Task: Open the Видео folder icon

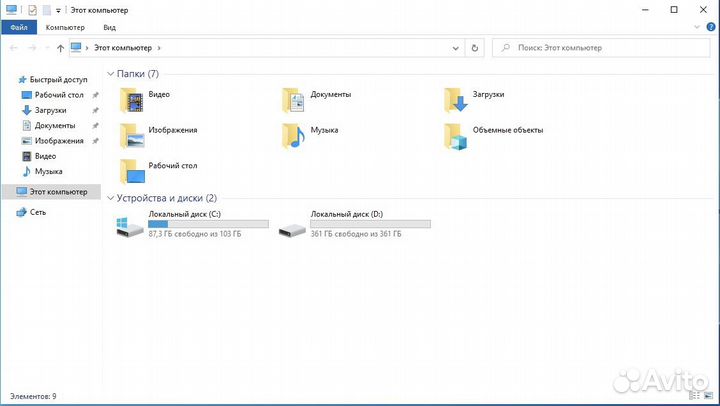Action: click(x=132, y=98)
